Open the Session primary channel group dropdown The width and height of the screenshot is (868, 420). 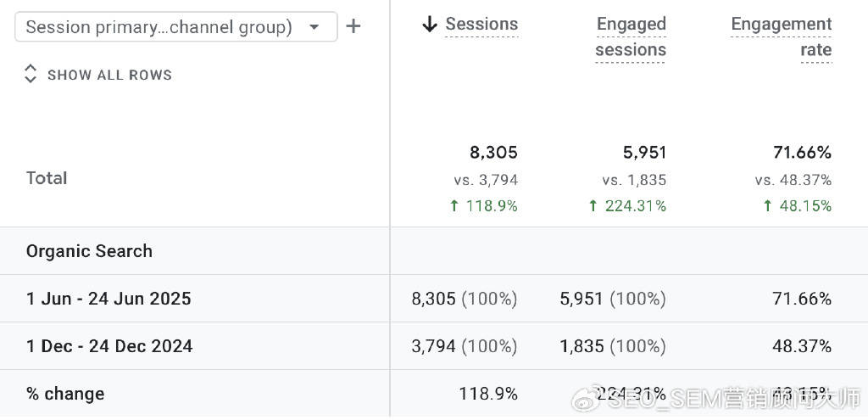[175, 27]
